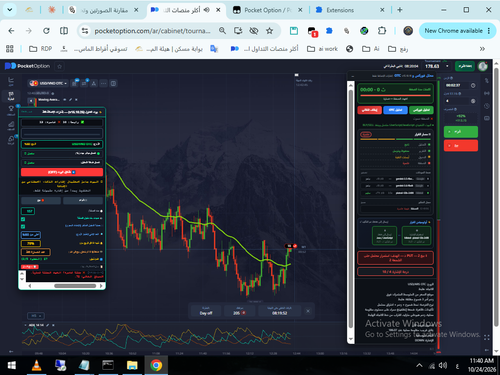Image resolution: width=500 pixels, height=375 pixels.
Task: Click the chart type icon next to asset selector
Action: pos(75,83)
